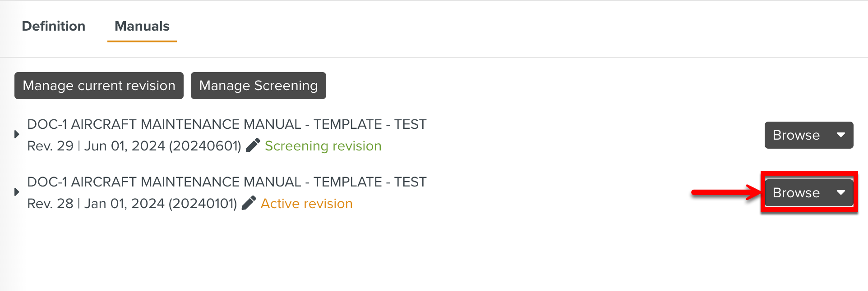Viewport: 868px width, 291px height.
Task: Open Browse dropdown arrow for Rev. 29
Action: (x=841, y=135)
